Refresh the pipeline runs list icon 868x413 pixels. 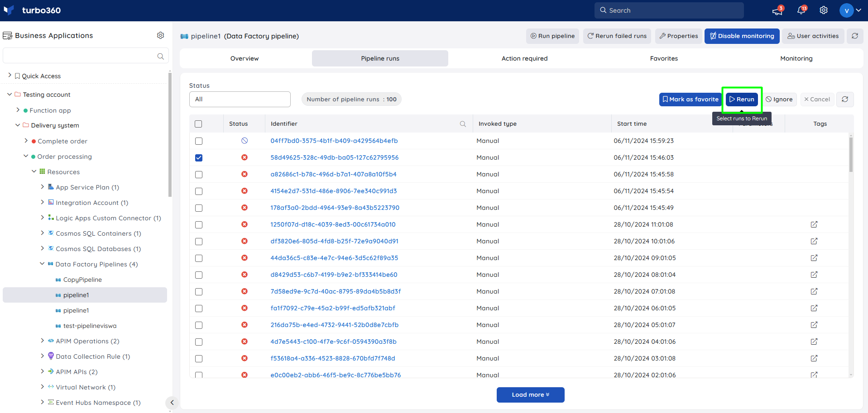click(x=845, y=100)
